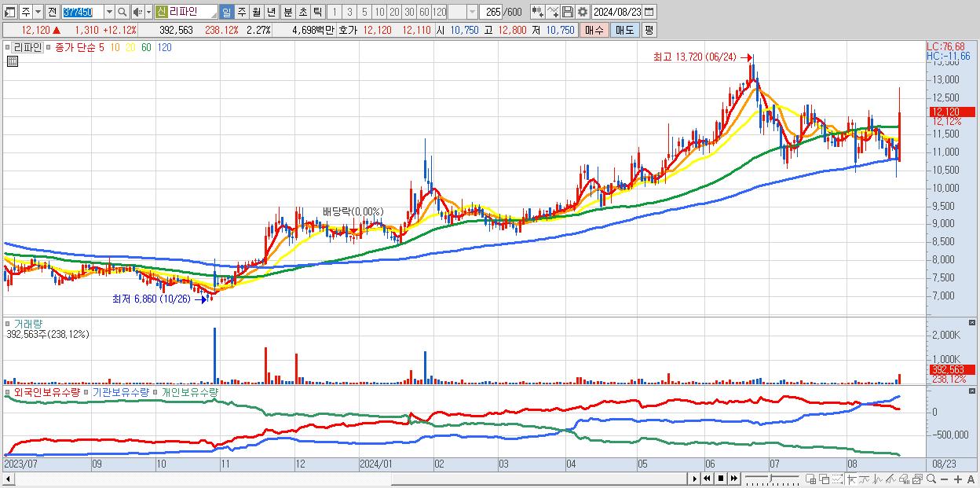Viewport: 980px width, 488px height.
Task: Select interval 1 button
Action: click(x=335, y=12)
